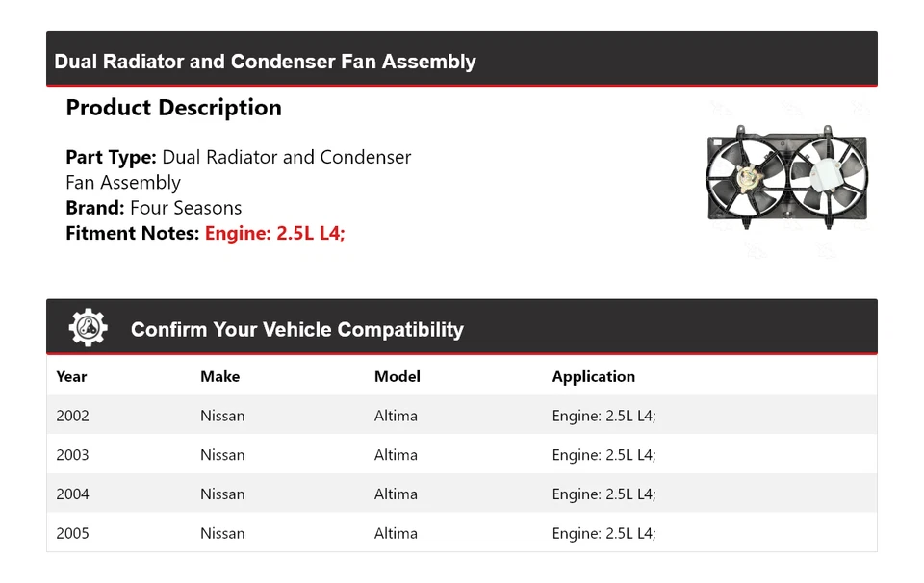924x583 pixels.
Task: Select the 2002 year row cell
Action: 72,417
